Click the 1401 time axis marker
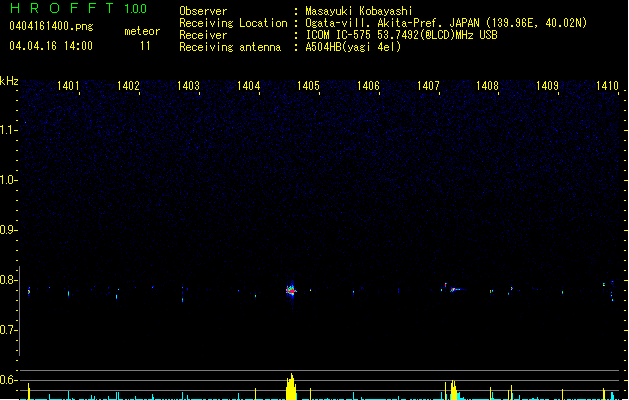This screenshot has height=400, width=629. 68,86
